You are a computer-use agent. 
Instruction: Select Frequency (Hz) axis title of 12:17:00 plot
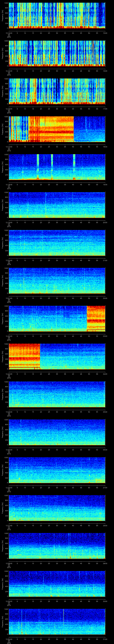click(3, 129)
